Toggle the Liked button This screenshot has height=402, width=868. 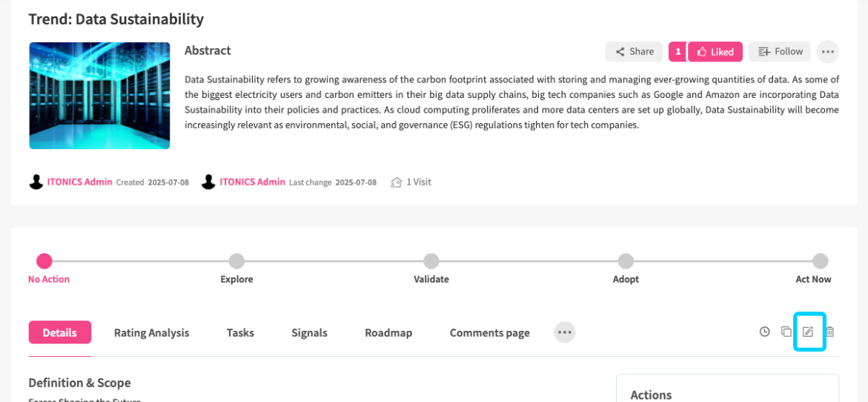coord(715,52)
